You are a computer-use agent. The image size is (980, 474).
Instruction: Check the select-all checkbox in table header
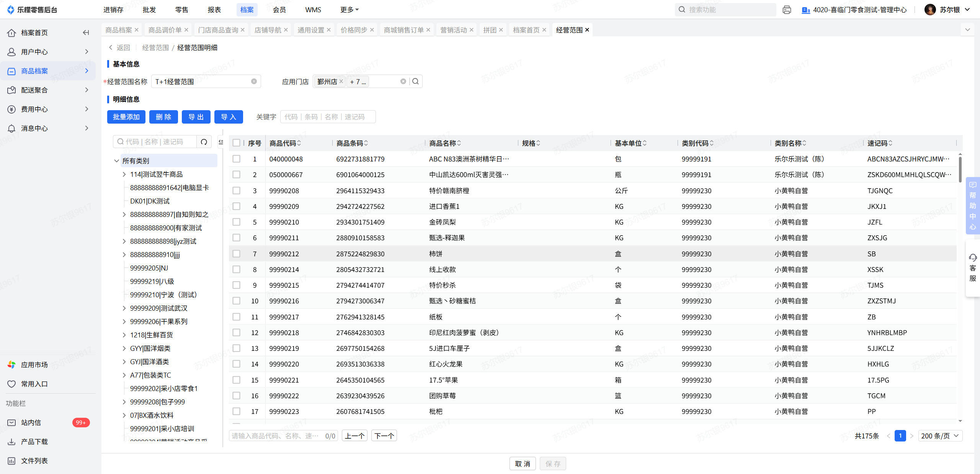coord(237,143)
